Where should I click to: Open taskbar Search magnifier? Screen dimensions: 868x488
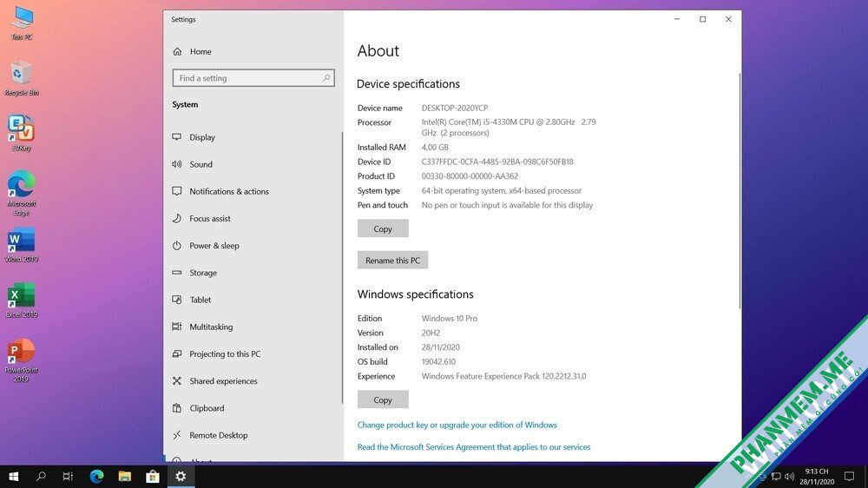coord(41,477)
